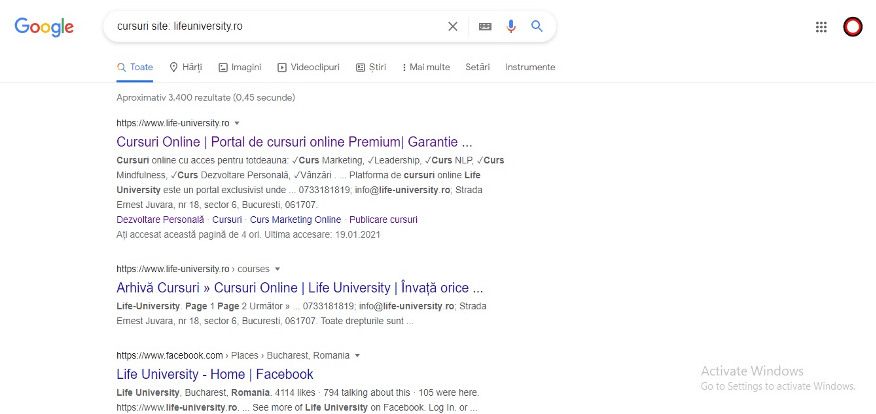Viewport: 876px width, 414px height.
Task: Start voice search with the microphone icon
Action: click(x=511, y=26)
